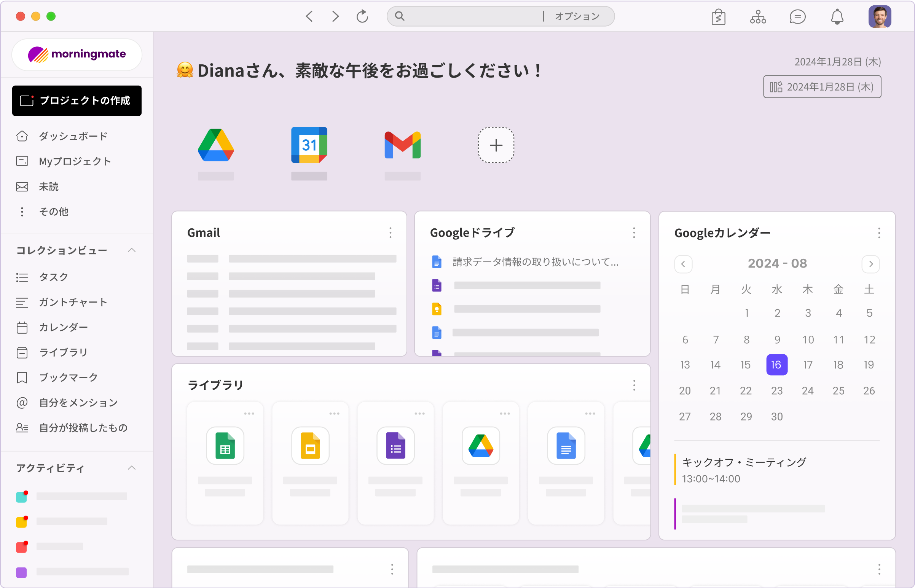Open the Gmail shortcut icon
The width and height of the screenshot is (915, 588).
pyautogui.click(x=403, y=145)
